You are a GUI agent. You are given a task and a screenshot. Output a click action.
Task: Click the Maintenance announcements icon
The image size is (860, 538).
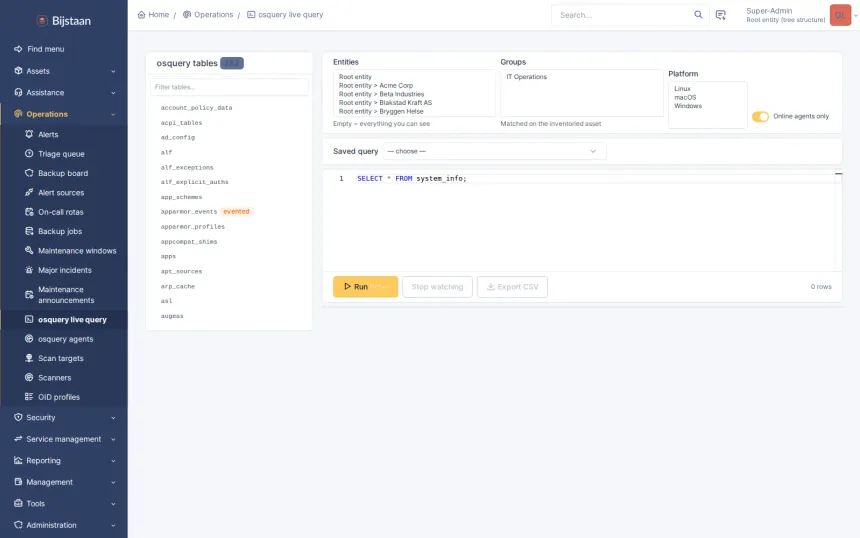[29, 295]
